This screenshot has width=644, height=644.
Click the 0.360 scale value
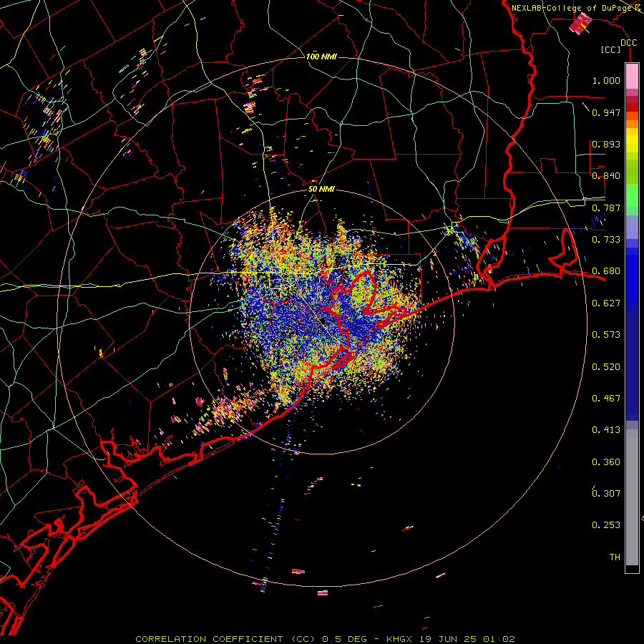click(x=606, y=462)
